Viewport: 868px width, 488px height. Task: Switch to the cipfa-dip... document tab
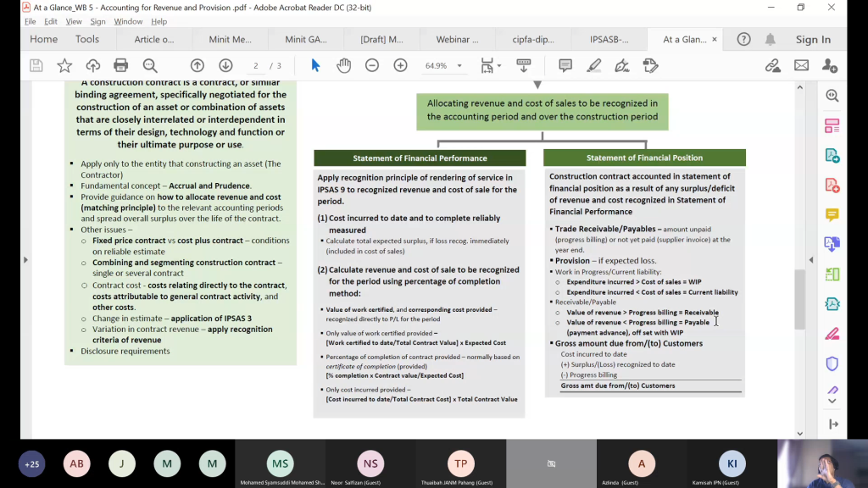(x=533, y=39)
